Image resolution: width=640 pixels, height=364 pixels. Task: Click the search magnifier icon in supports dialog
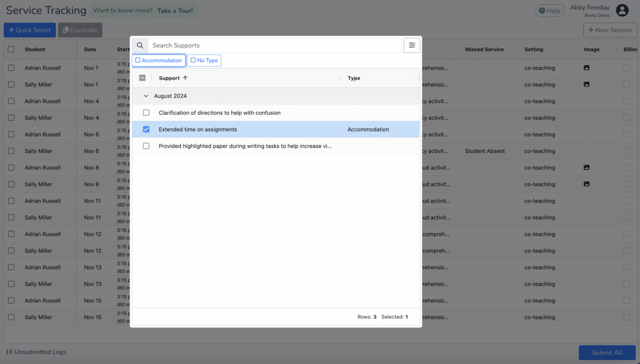click(x=140, y=45)
